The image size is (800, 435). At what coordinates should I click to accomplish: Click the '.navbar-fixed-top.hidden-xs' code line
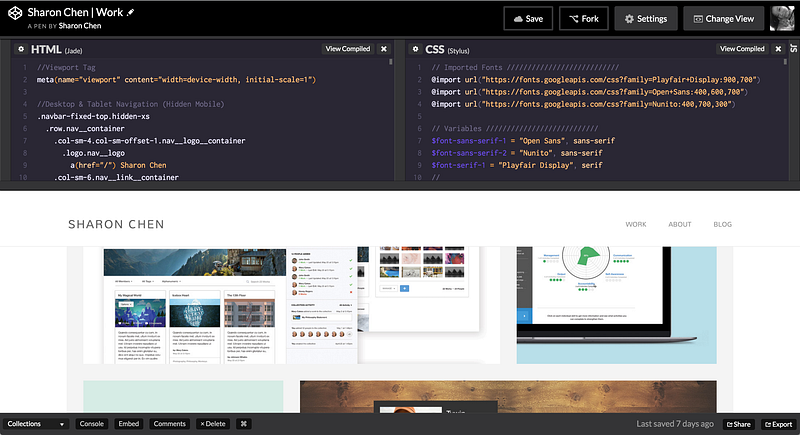coord(93,116)
